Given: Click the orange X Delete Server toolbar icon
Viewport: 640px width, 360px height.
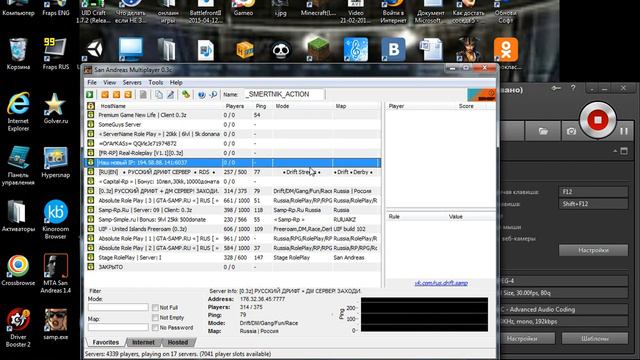Looking at the screenshot, I should (116, 95).
